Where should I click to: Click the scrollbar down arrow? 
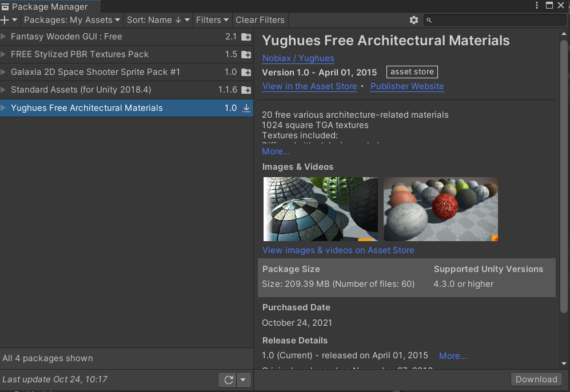pos(564,363)
